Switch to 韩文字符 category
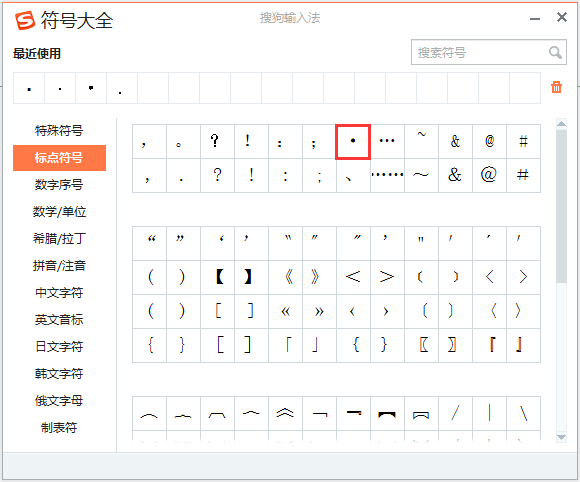Image resolution: width=580 pixels, height=482 pixels. click(x=59, y=374)
